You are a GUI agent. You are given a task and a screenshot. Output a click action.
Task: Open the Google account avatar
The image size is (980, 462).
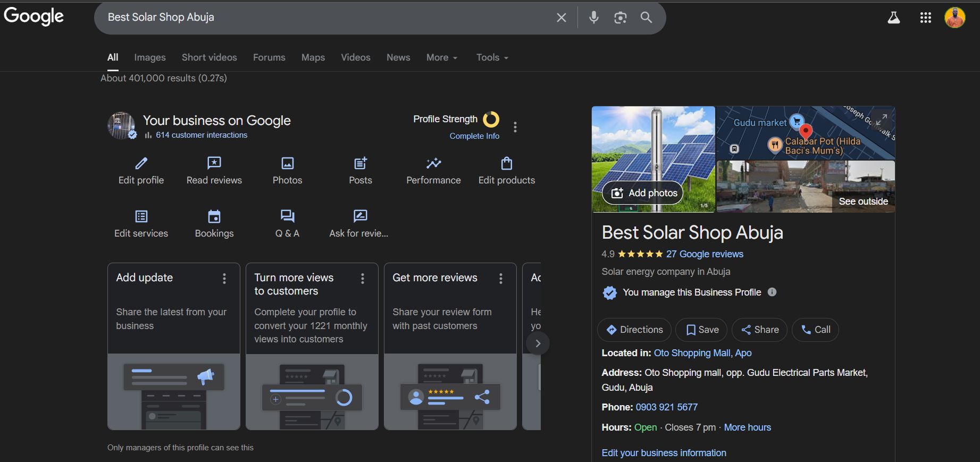click(x=955, y=18)
